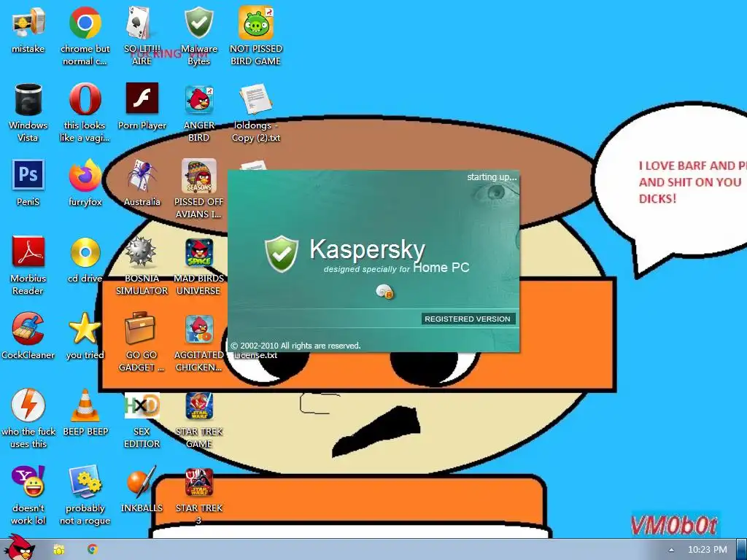747x560 pixels.
Task: Select the 'Malware Bytes' shield desktop icon
Action: pyautogui.click(x=198, y=23)
